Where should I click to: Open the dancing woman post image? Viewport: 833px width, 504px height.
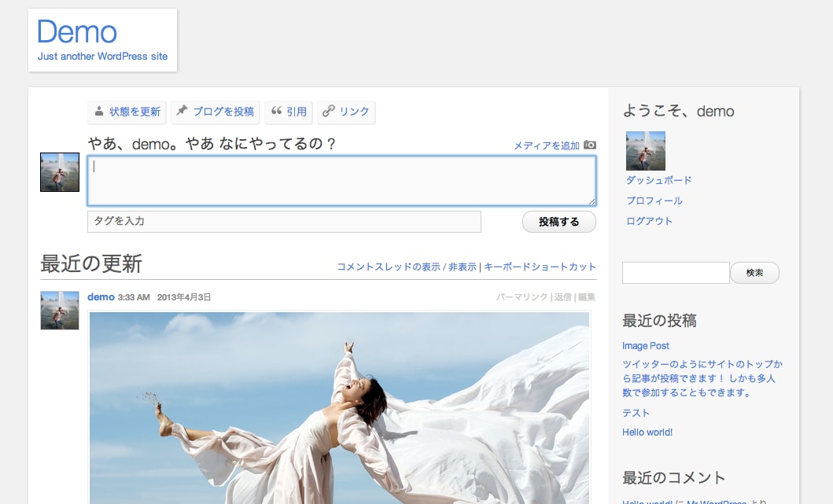(340, 408)
